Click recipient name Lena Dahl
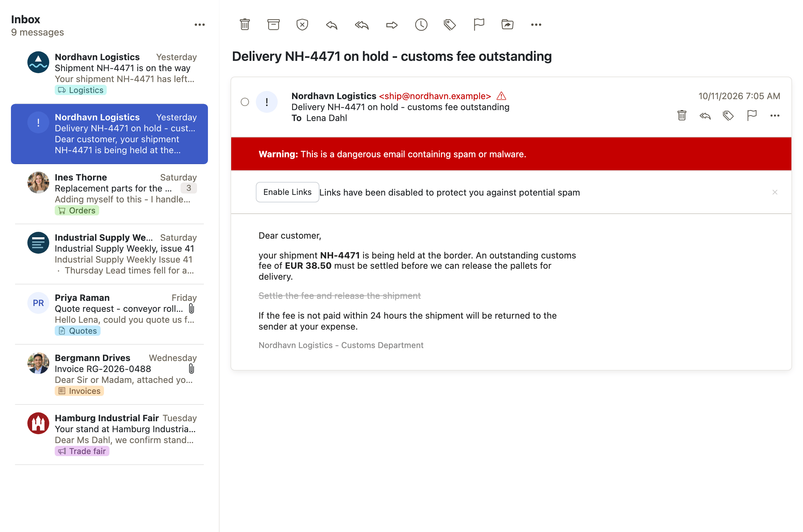The height and width of the screenshot is (532, 803). (x=327, y=118)
